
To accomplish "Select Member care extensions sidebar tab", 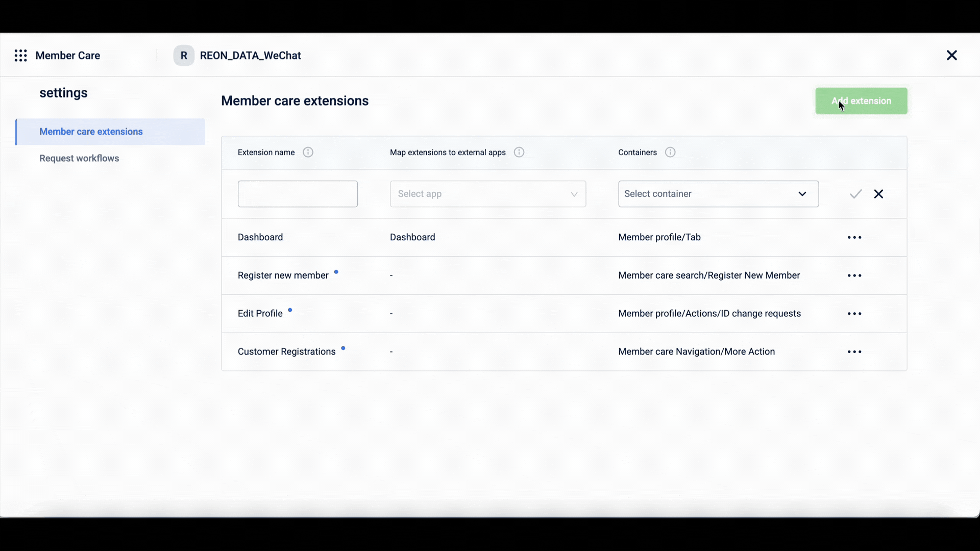I will (x=91, y=132).
